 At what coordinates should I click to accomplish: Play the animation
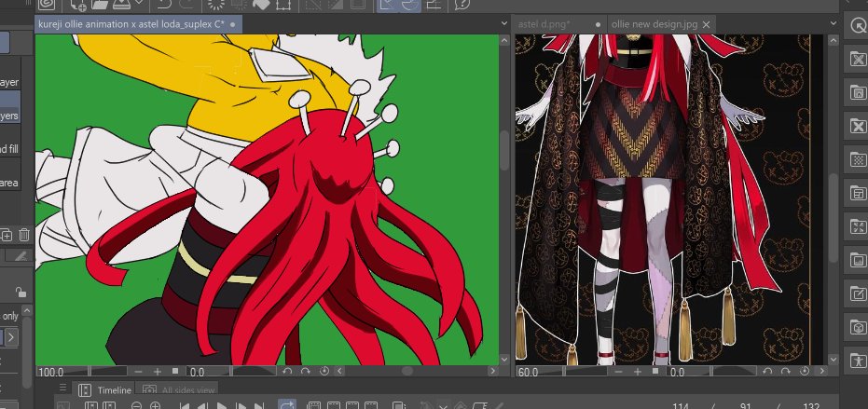[x=222, y=405]
